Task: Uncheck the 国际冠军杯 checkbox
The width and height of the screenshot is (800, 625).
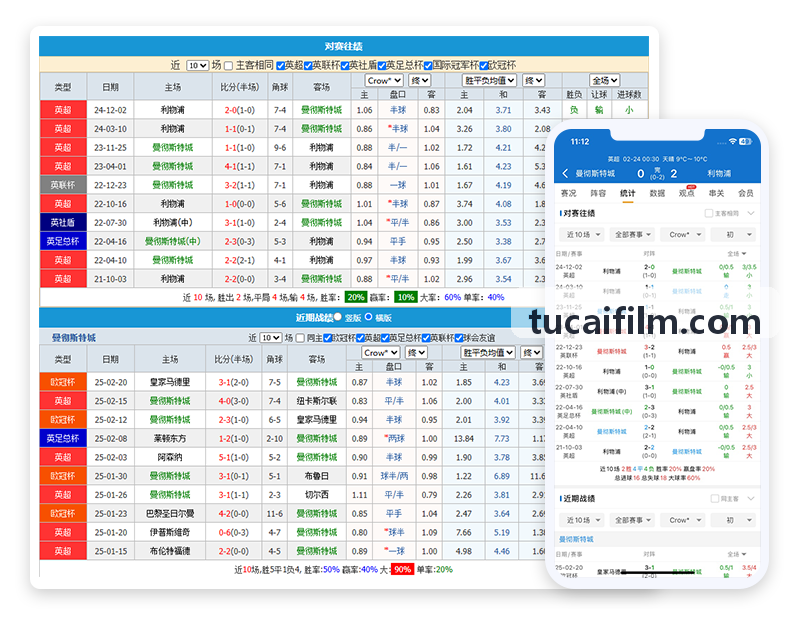Action: pyautogui.click(x=428, y=66)
